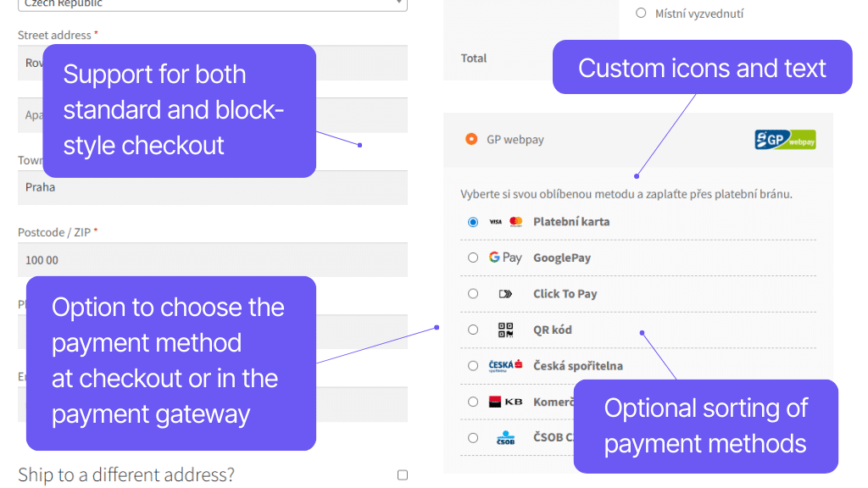Click the GooglePay label text
Screen dimensions: 868x488
pos(562,258)
